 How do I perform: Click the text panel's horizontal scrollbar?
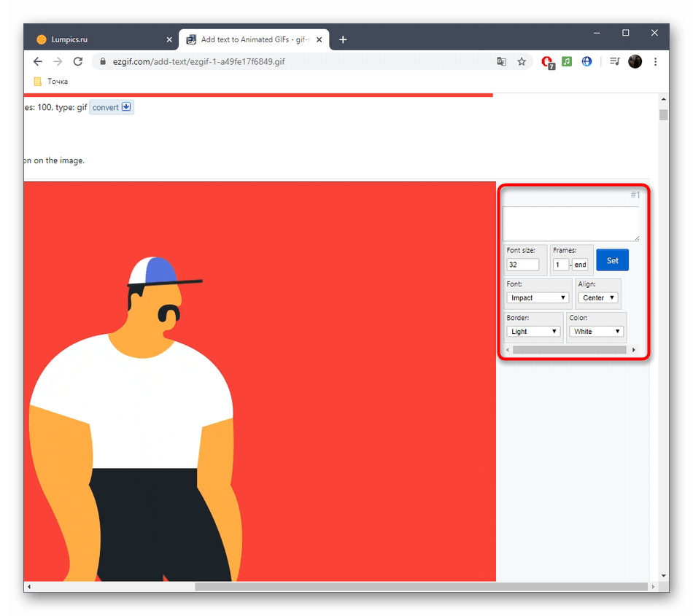569,350
